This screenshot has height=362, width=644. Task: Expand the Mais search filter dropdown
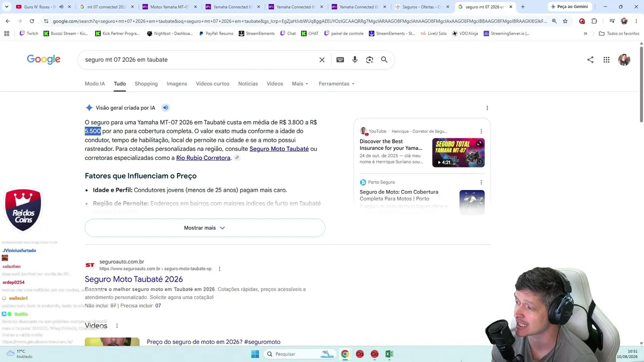click(300, 84)
